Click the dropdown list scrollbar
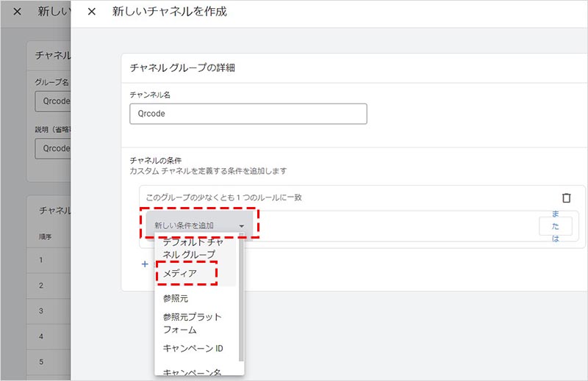588x381 pixels. pos(241,294)
